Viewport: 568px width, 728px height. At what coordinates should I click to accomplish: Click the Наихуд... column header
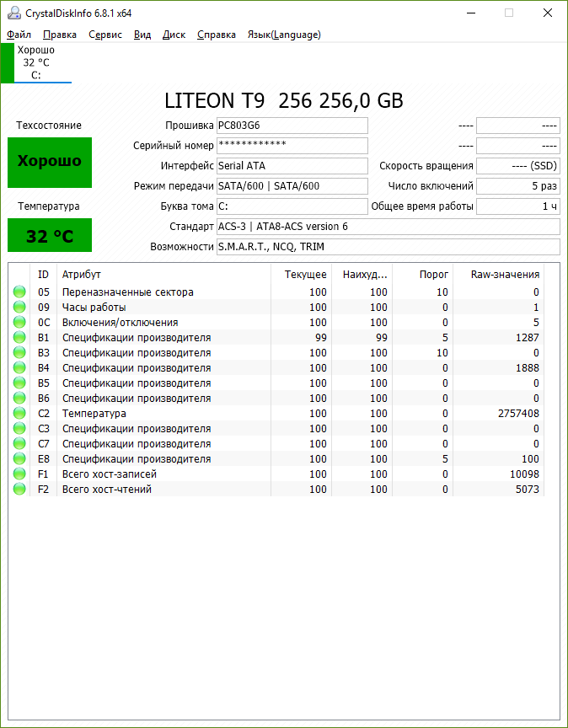click(362, 275)
